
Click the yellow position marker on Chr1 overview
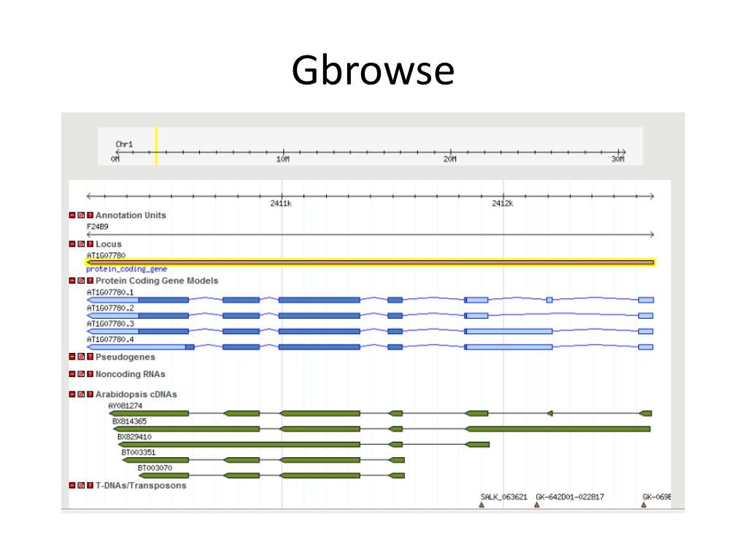coord(156,146)
